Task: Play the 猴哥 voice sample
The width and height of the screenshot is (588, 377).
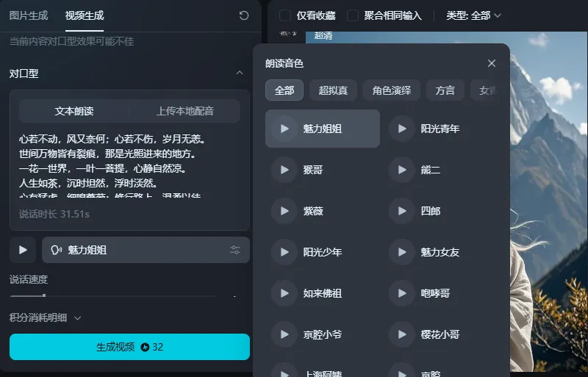Action: pos(284,170)
